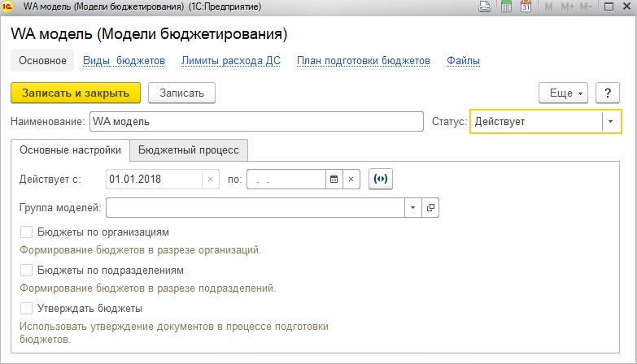Click into the Наименование text field
Screen dimensions: 637x364
point(256,121)
